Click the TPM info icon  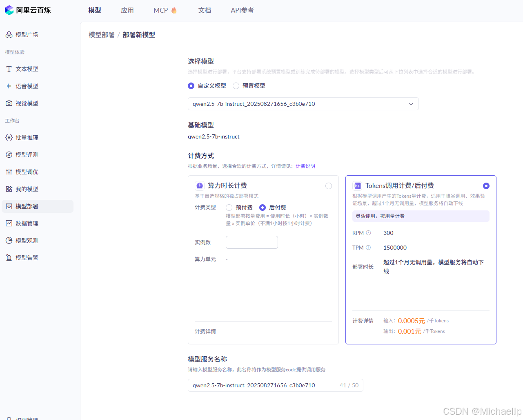pyautogui.click(x=368, y=248)
